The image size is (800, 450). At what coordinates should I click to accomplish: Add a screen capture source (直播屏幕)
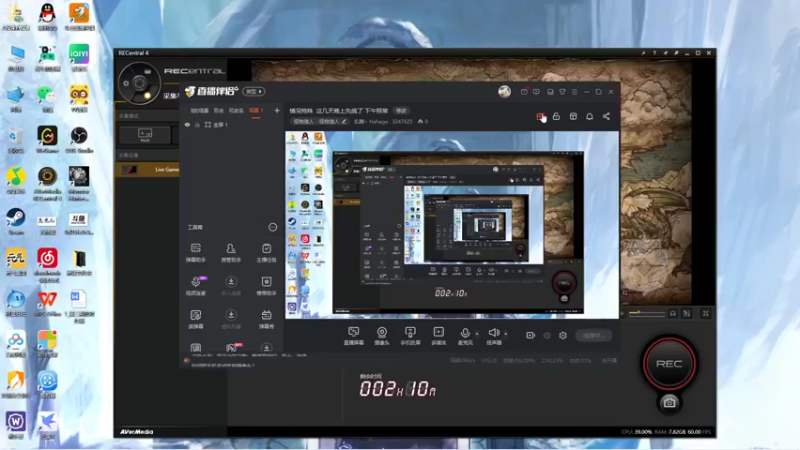[x=354, y=336]
